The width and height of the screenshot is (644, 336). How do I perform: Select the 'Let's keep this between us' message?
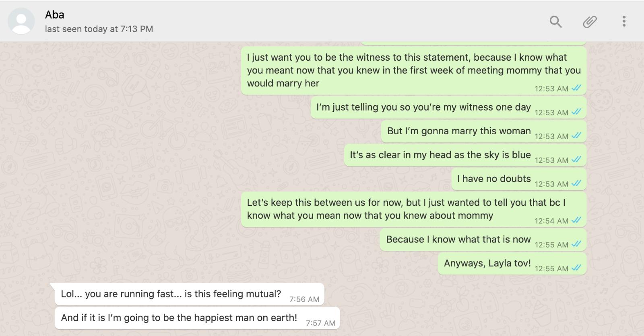(x=413, y=209)
